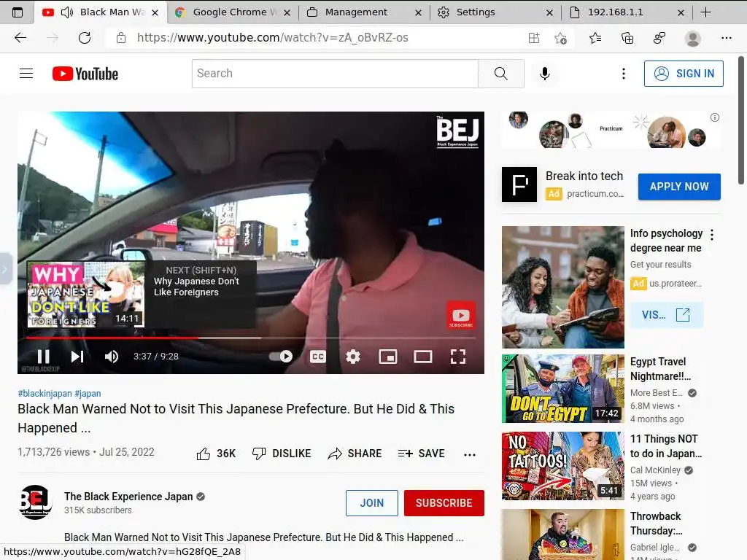View site information lock icon

pyautogui.click(x=121, y=38)
